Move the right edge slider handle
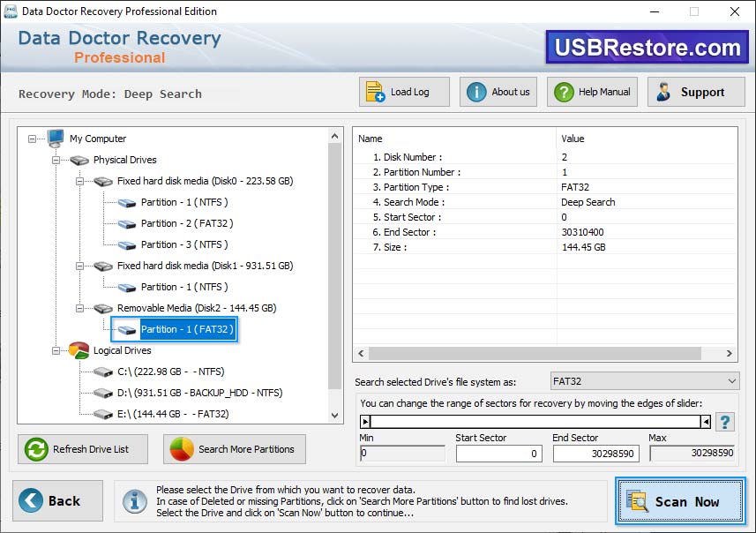The image size is (756, 533). pos(706,422)
